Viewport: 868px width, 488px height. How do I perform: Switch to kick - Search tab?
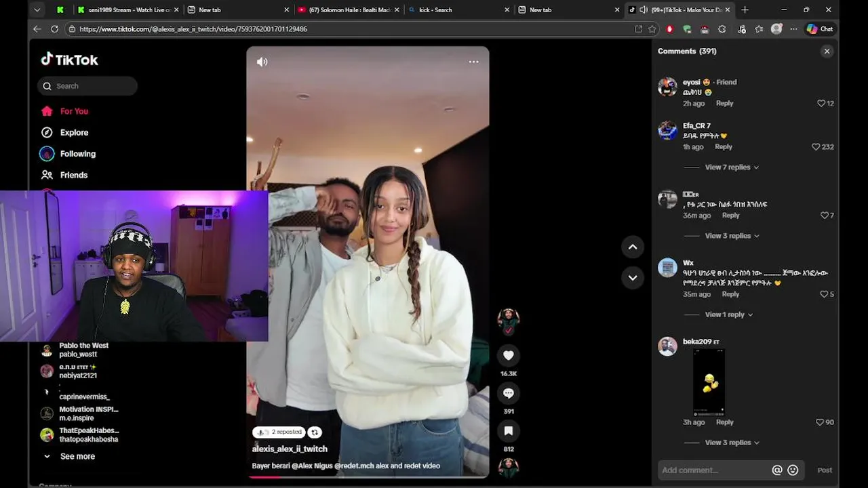pyautogui.click(x=458, y=10)
